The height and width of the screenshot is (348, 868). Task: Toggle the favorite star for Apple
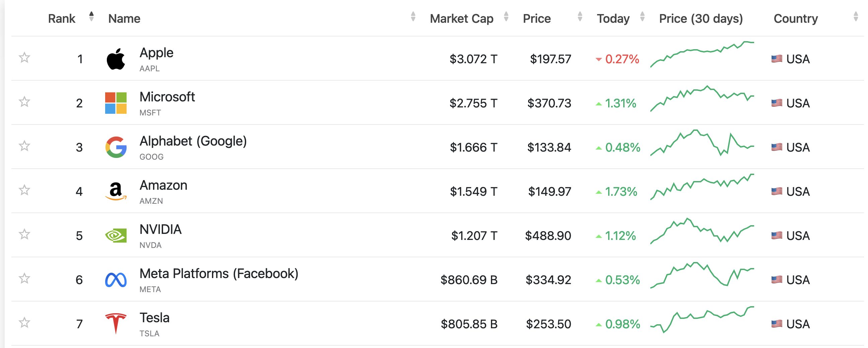pos(24,58)
